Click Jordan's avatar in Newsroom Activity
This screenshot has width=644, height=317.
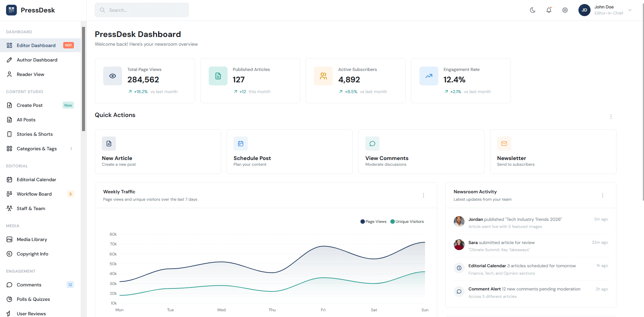click(459, 222)
